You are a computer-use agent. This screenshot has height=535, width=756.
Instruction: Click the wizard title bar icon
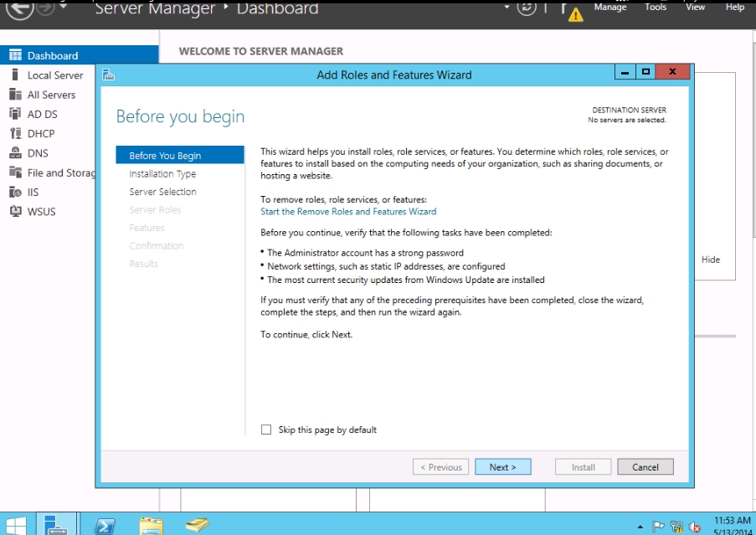click(109, 75)
